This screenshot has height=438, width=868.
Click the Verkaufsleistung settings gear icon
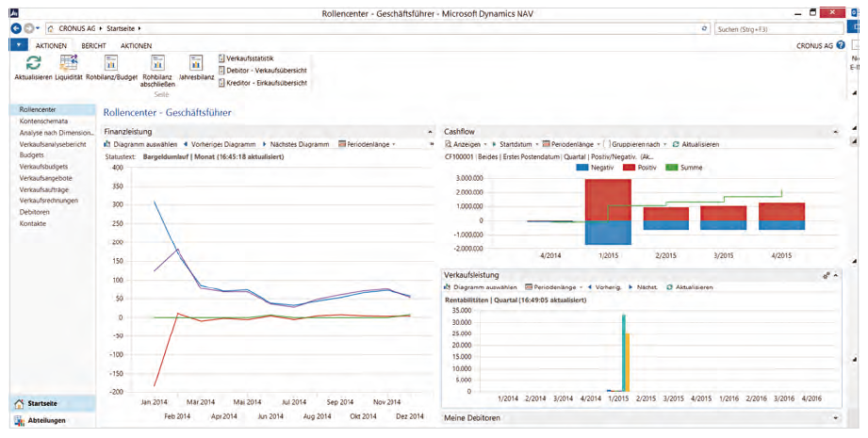click(826, 275)
